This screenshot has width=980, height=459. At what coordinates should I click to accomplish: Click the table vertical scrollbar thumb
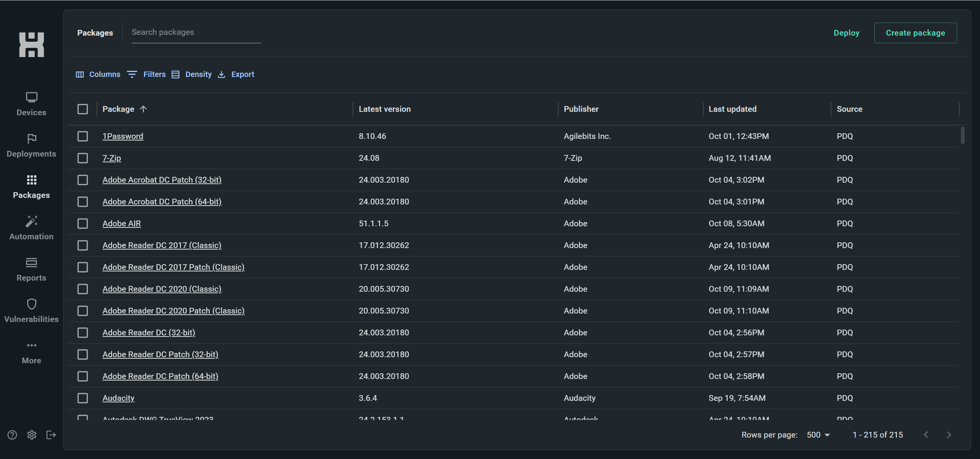click(x=962, y=136)
